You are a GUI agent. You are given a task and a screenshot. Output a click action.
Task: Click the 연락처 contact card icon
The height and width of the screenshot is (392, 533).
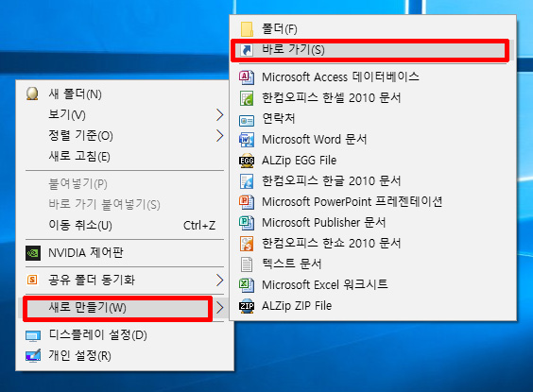tap(247, 120)
